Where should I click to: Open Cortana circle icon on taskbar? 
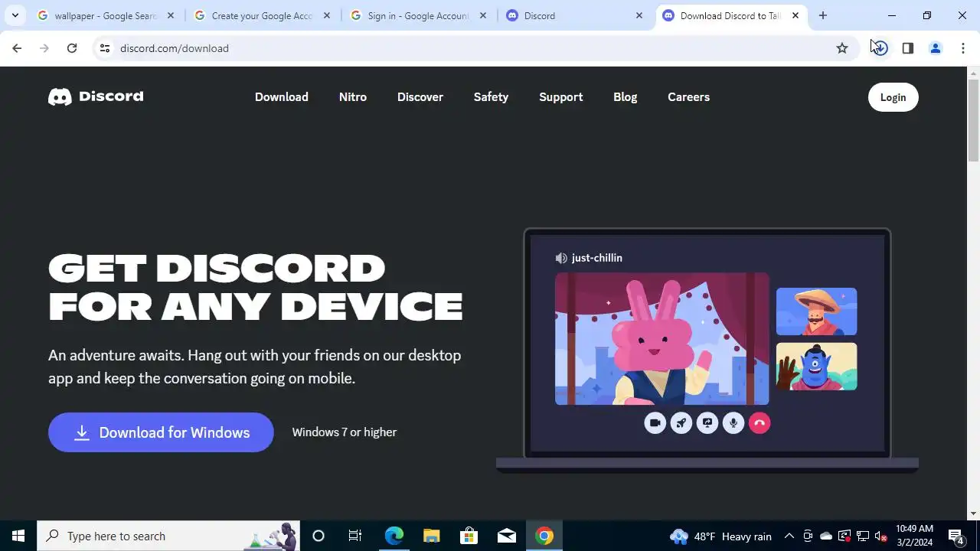[x=318, y=536]
